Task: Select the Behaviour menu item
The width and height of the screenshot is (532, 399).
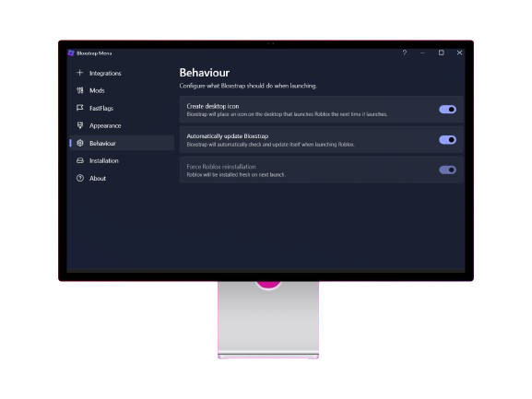Action: (122, 143)
